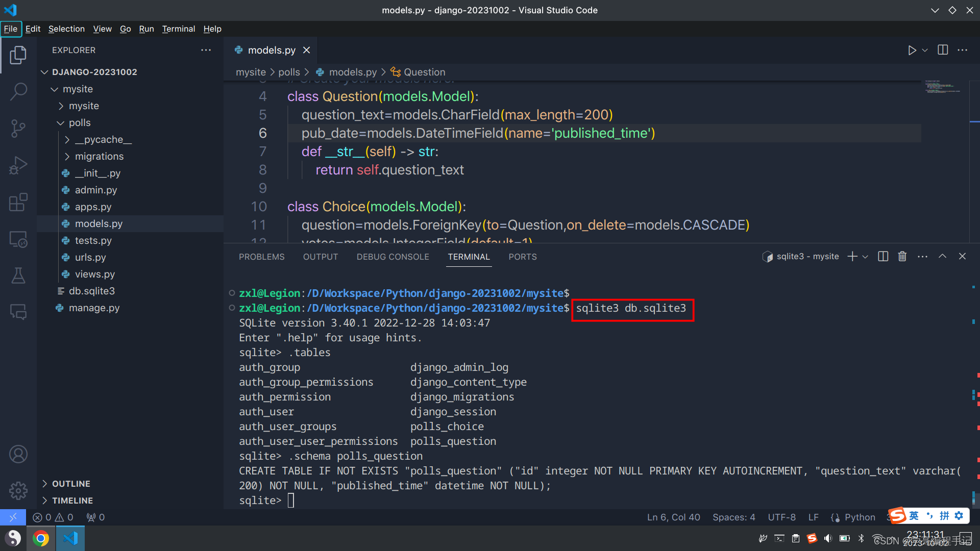Open the terminal launch profile dropdown
This screenshot has width=980, height=551.
865,257
